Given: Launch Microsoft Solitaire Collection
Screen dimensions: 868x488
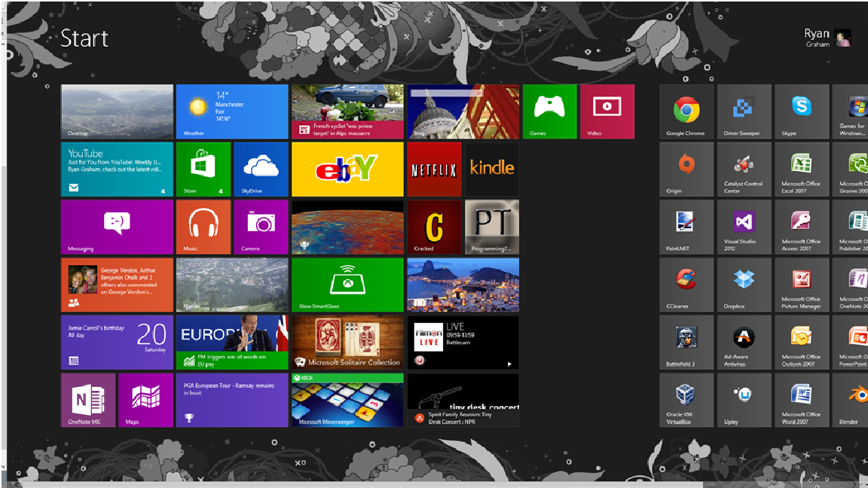Looking at the screenshot, I should tap(347, 342).
